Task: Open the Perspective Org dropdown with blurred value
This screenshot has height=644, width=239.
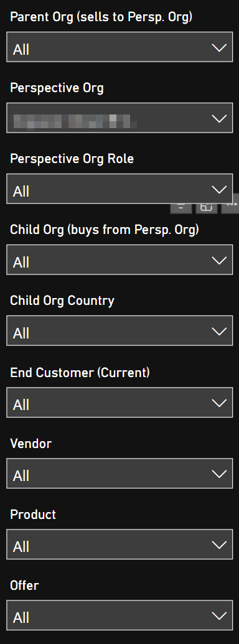Action: (119, 118)
